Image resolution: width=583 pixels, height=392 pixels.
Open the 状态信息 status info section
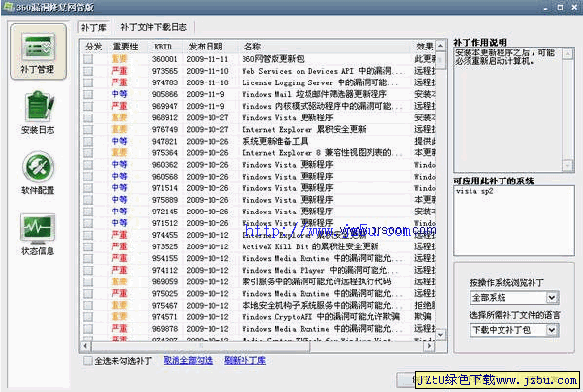pyautogui.click(x=38, y=234)
